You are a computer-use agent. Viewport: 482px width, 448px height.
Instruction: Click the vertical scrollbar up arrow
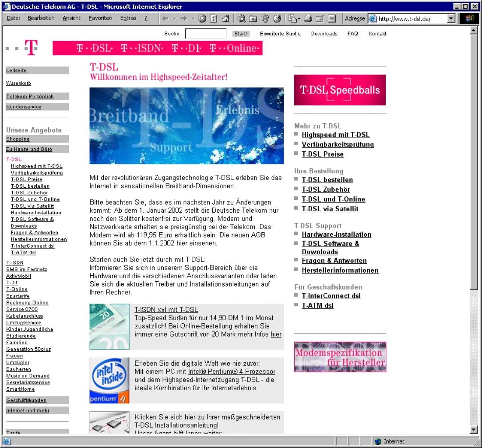pos(473,31)
